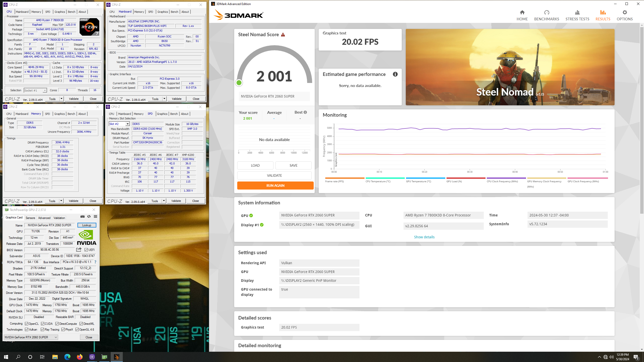Switch to GPU-Z taskbar icon
The width and height of the screenshot is (644, 362).
[104, 357]
